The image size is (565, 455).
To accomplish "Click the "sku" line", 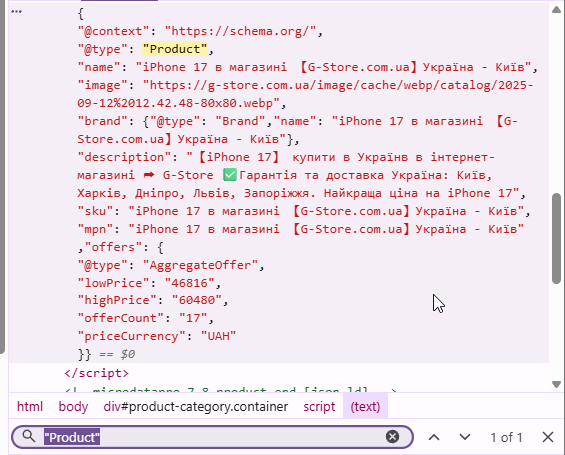I will pyautogui.click(x=304, y=211).
